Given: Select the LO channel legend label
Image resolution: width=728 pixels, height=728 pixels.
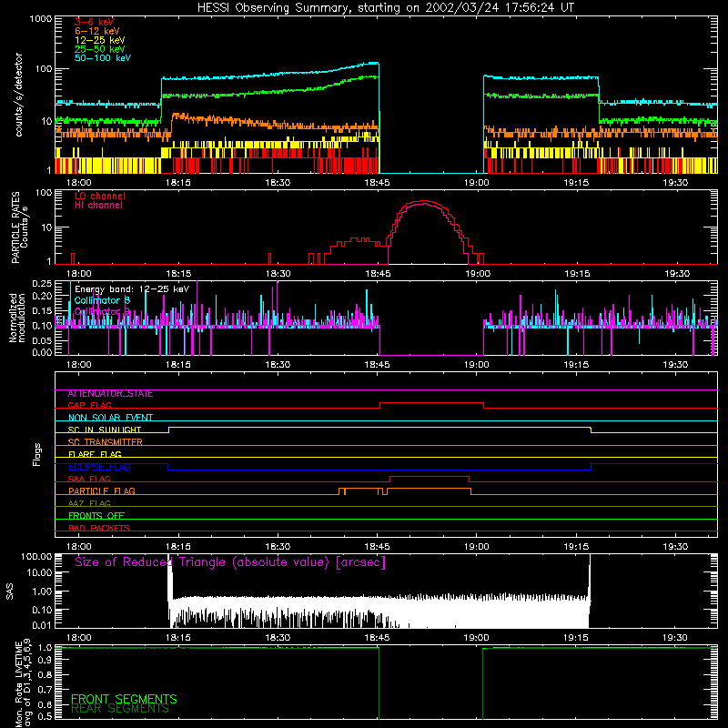Looking at the screenshot, I should coord(100,197).
